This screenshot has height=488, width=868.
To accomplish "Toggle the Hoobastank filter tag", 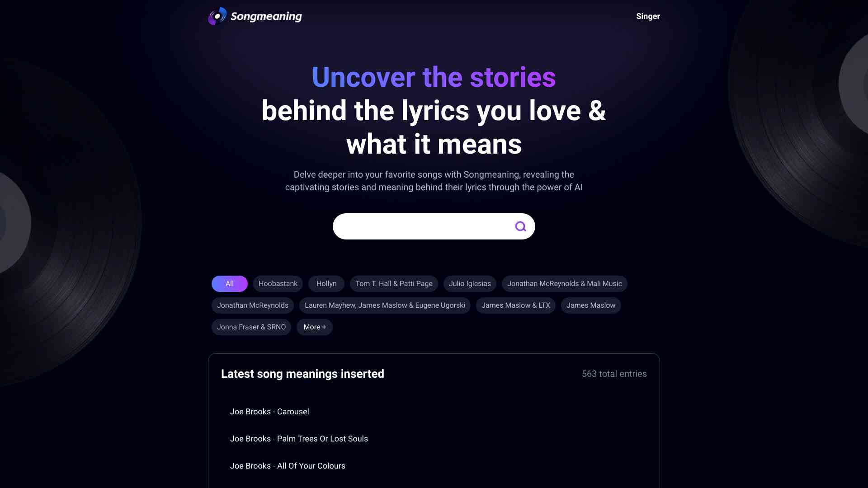I will click(278, 284).
